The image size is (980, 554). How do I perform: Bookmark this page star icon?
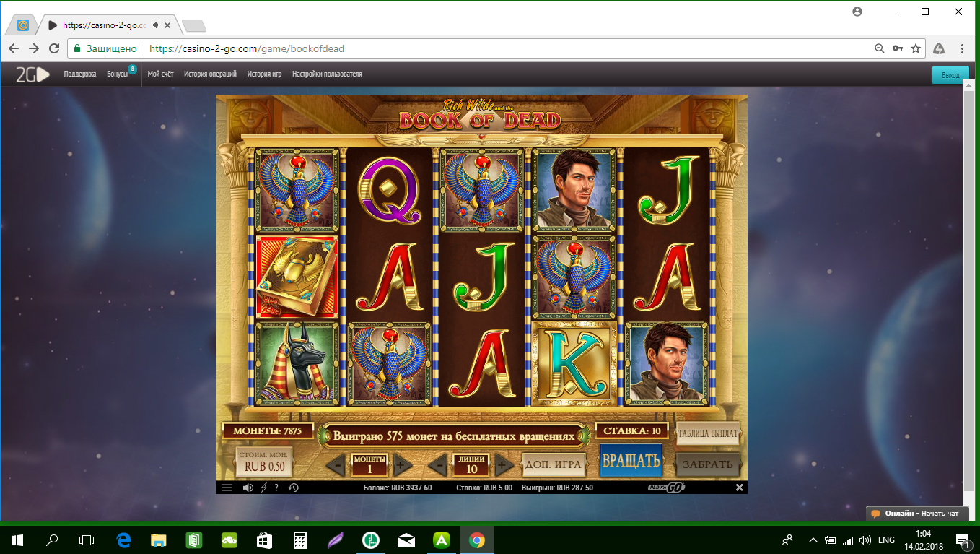[916, 48]
